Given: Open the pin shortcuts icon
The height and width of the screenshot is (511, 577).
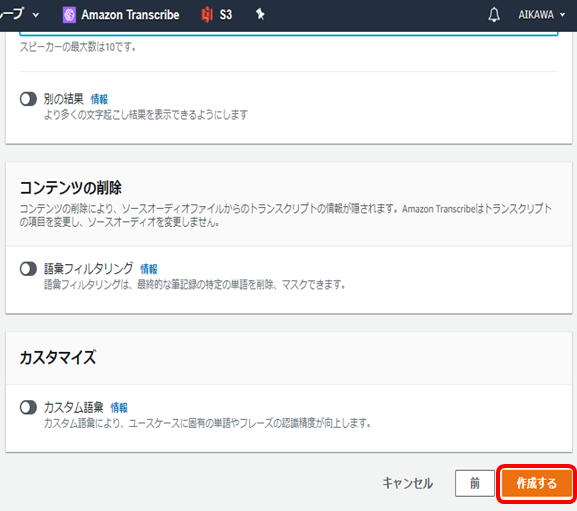Looking at the screenshot, I should (260, 14).
